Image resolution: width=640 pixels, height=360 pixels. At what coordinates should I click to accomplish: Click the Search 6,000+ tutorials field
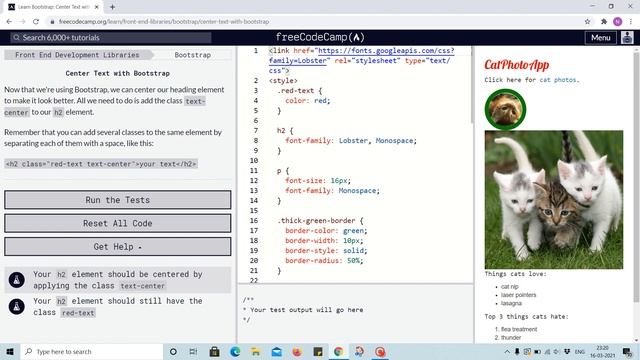click(x=111, y=38)
